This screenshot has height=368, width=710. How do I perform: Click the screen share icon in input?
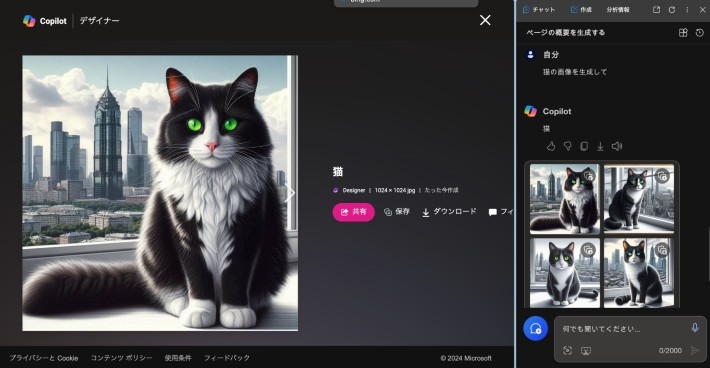click(585, 350)
